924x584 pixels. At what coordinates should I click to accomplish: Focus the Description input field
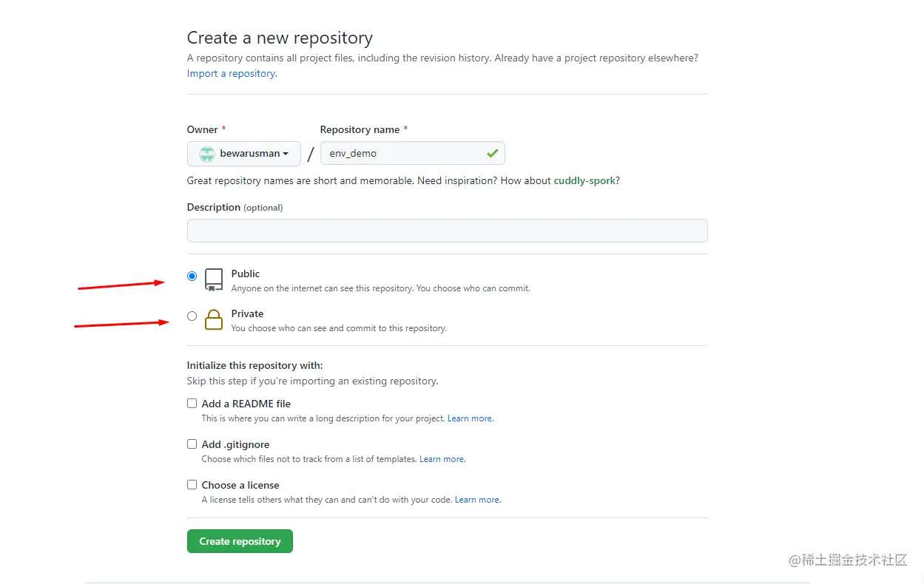[448, 231]
